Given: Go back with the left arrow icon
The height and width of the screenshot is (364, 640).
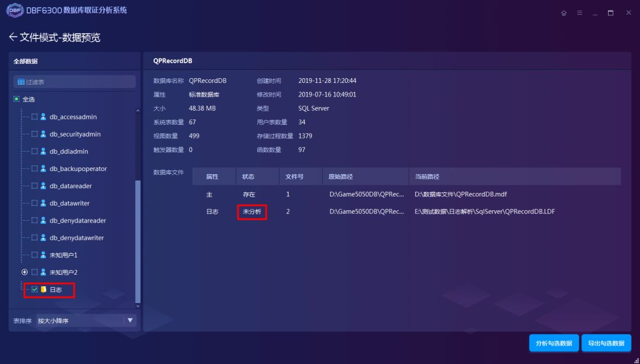Looking at the screenshot, I should (12, 37).
